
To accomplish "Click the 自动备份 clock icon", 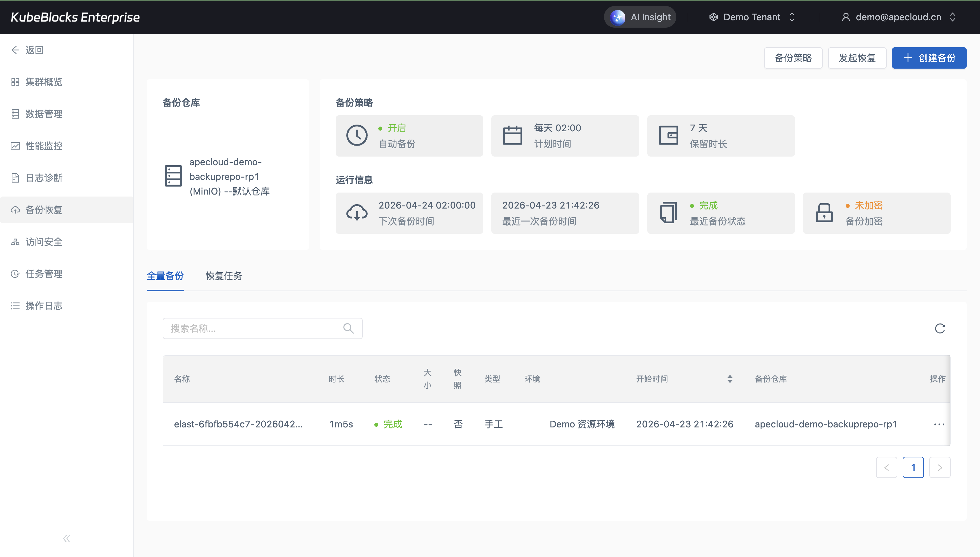I will [357, 136].
